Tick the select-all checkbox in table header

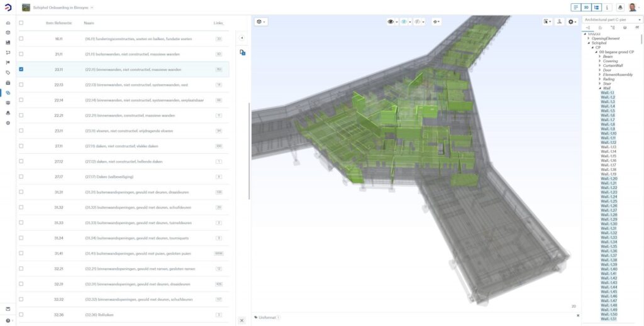pyautogui.click(x=21, y=23)
